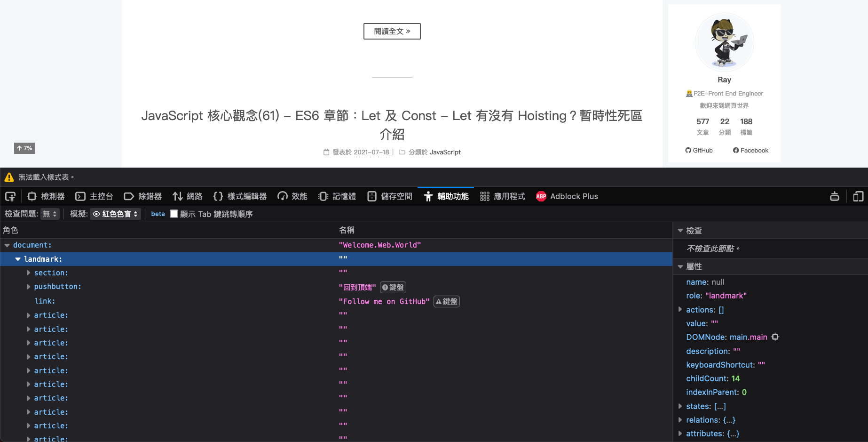Collapse the landmark tree node
This screenshot has height=442, width=868.
[18, 259]
